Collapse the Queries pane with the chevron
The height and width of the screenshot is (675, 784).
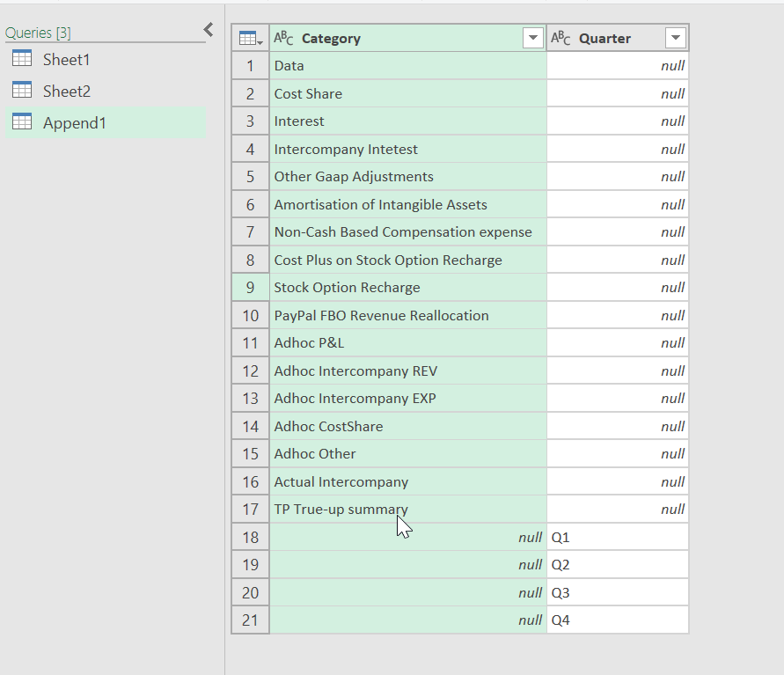(208, 28)
